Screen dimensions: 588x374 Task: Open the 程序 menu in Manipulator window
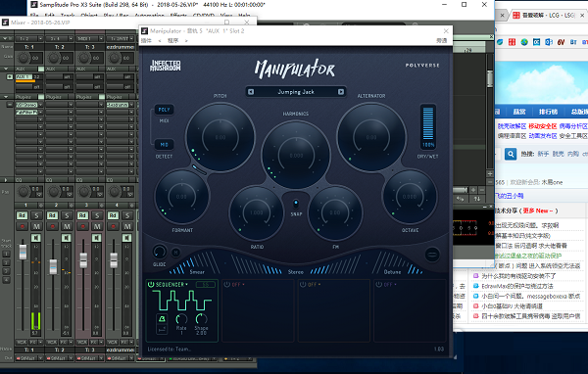point(172,40)
